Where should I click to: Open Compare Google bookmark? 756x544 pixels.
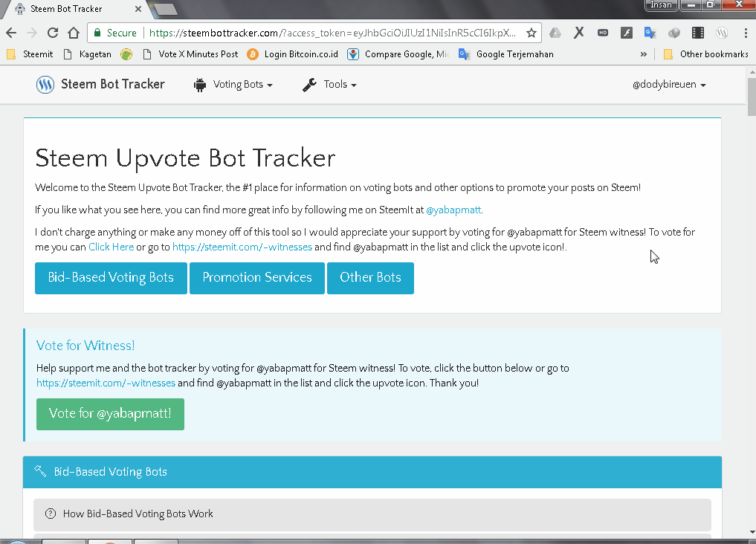[x=398, y=54]
